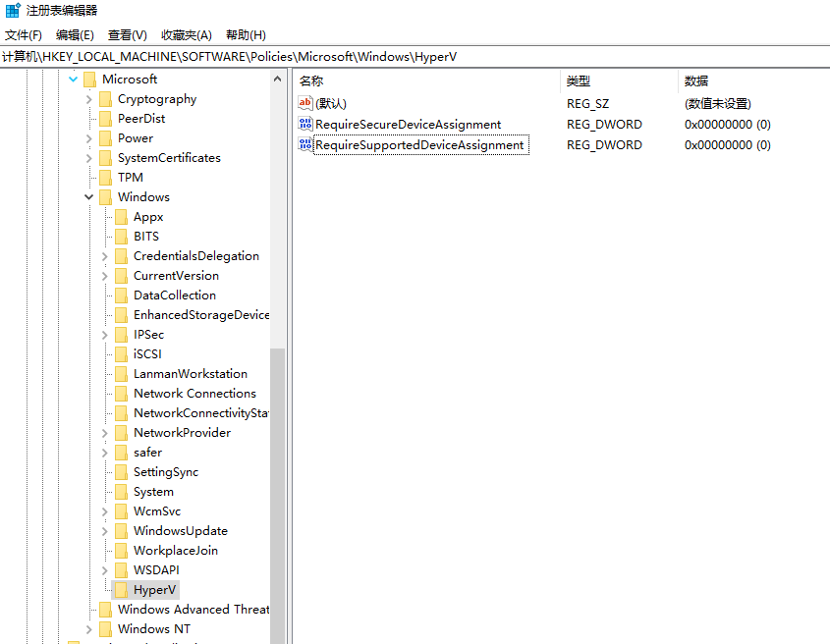This screenshot has width=830, height=644.
Task: Expand the CredentialsDelegation tree node
Action: [104, 255]
